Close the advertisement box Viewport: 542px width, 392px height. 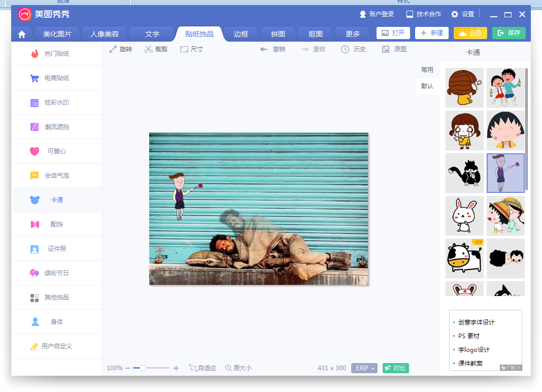tap(519, 368)
